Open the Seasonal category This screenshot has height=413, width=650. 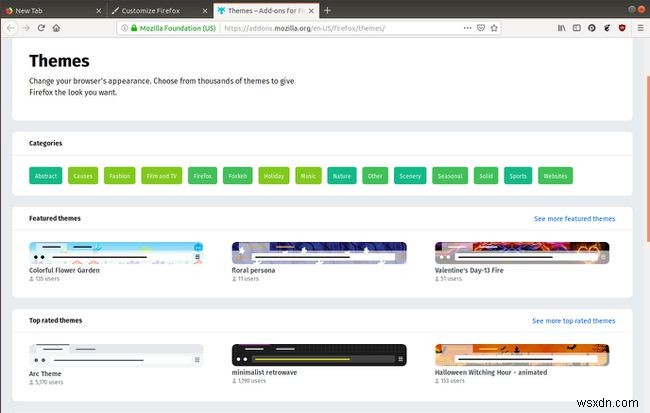(450, 176)
